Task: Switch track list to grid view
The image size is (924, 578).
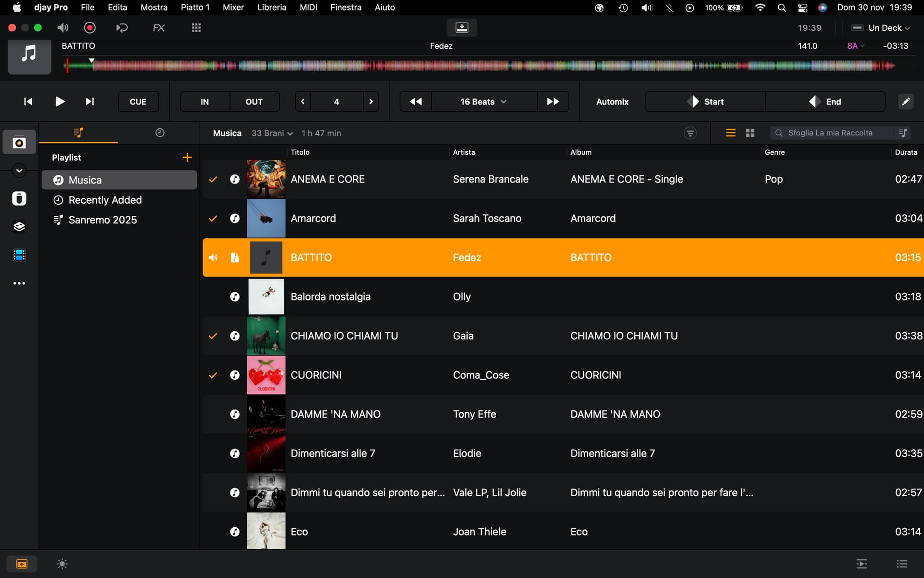Action: click(x=750, y=133)
